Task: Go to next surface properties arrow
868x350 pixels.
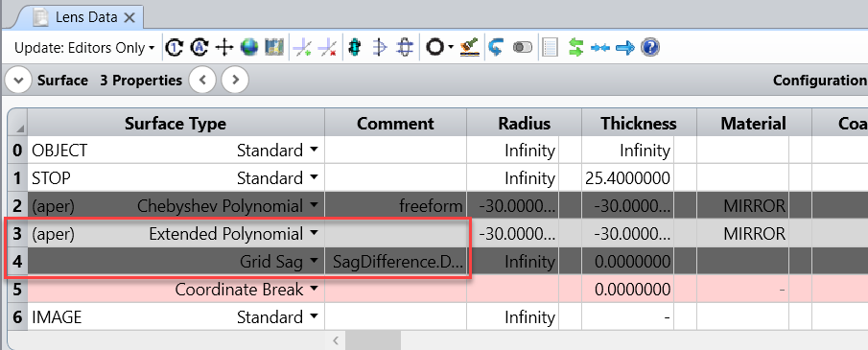Action: [235, 81]
